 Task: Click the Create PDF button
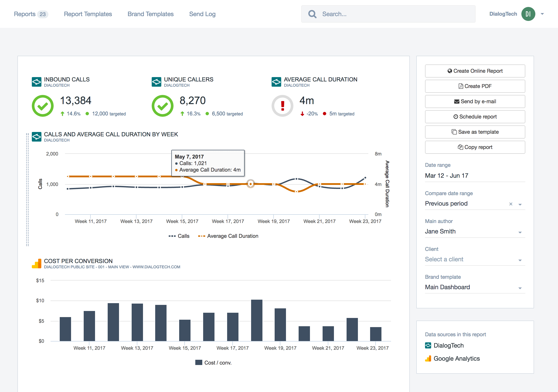tap(475, 86)
